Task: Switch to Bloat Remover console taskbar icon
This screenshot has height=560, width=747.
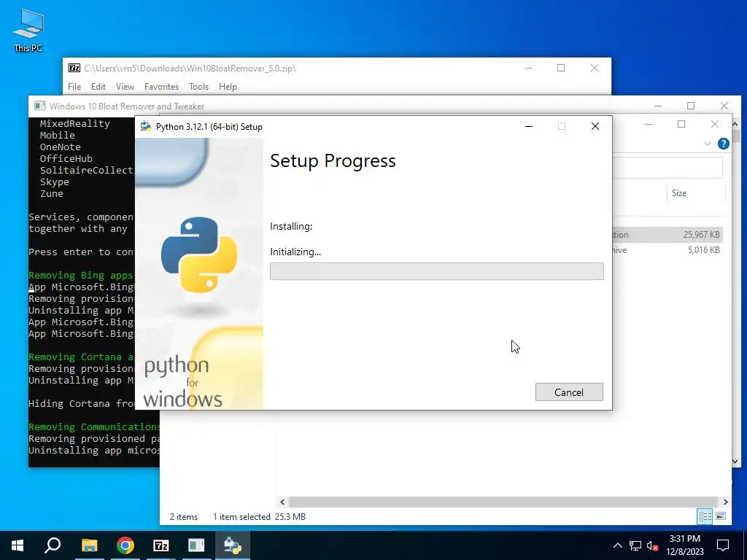Action: click(196, 545)
